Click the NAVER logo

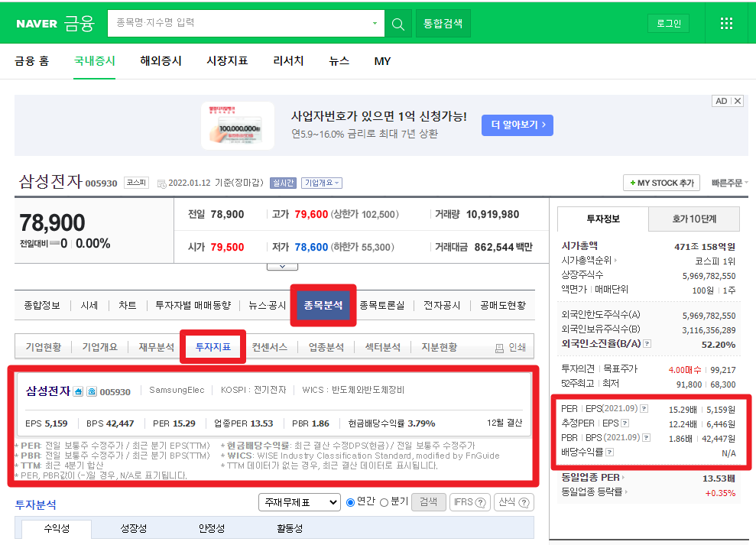coord(37,24)
